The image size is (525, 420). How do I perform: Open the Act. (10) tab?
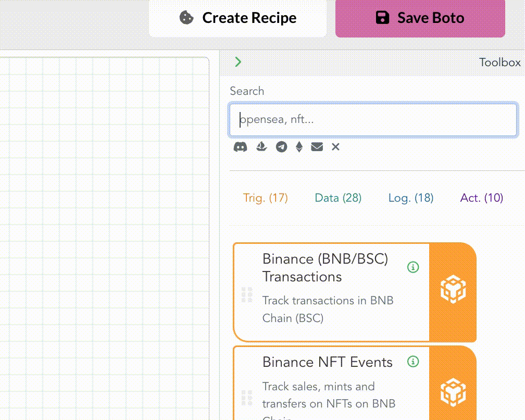click(x=481, y=198)
